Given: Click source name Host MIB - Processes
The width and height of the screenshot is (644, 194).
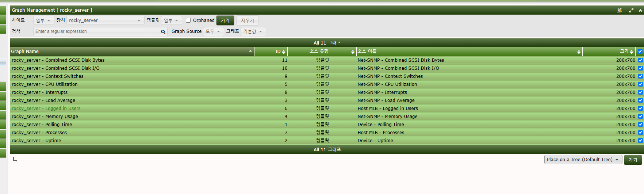Looking at the screenshot, I should click(x=381, y=133).
